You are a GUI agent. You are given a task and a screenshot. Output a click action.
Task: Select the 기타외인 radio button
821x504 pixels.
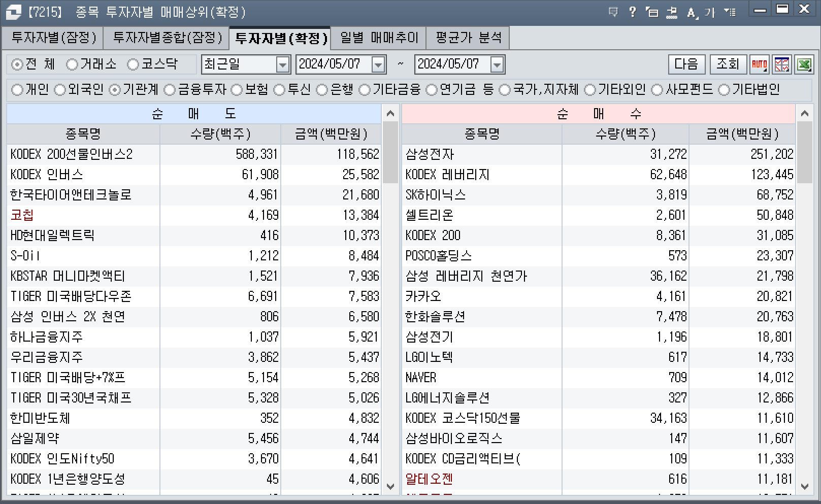tap(590, 90)
